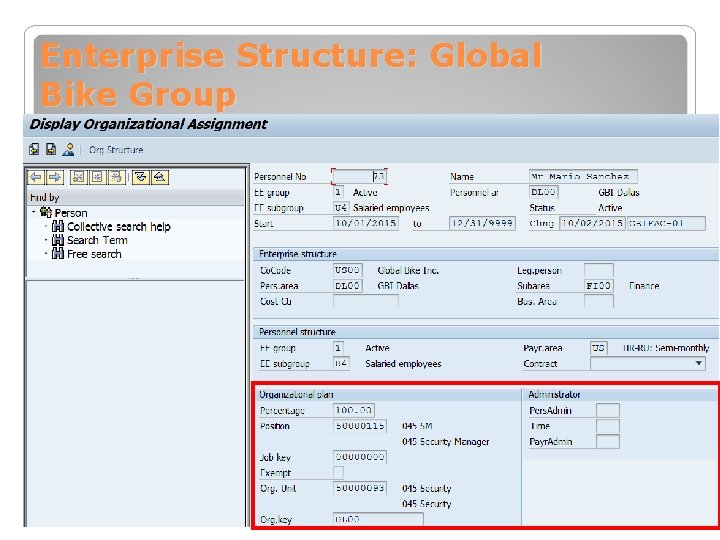Screen dimensions: 720x540
Task: Open Org Structure button
Action: tap(116, 150)
